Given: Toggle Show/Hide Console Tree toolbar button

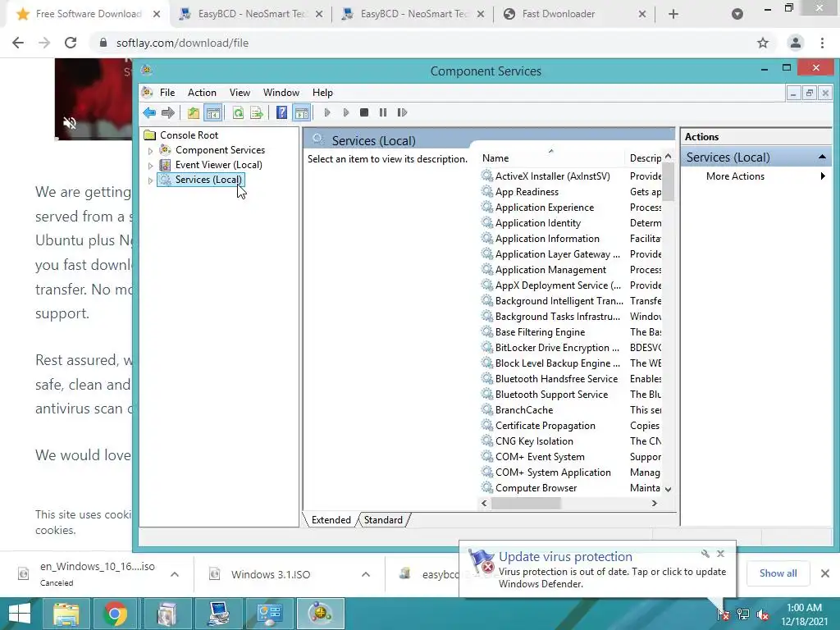Looking at the screenshot, I should tap(213, 112).
